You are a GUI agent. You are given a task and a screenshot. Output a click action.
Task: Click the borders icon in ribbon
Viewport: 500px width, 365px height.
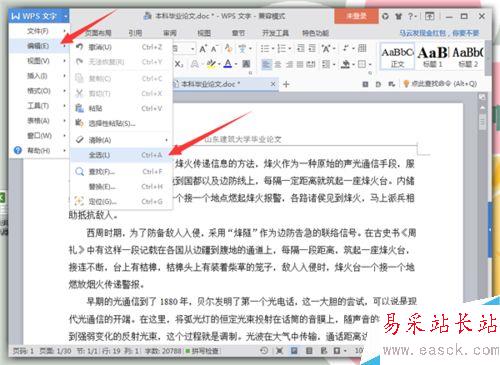point(362,64)
